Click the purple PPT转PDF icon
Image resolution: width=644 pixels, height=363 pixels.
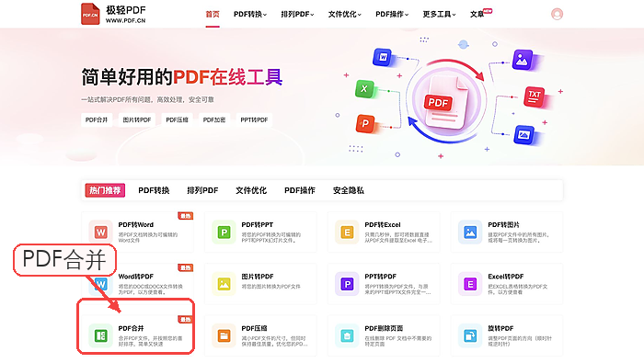347,284
